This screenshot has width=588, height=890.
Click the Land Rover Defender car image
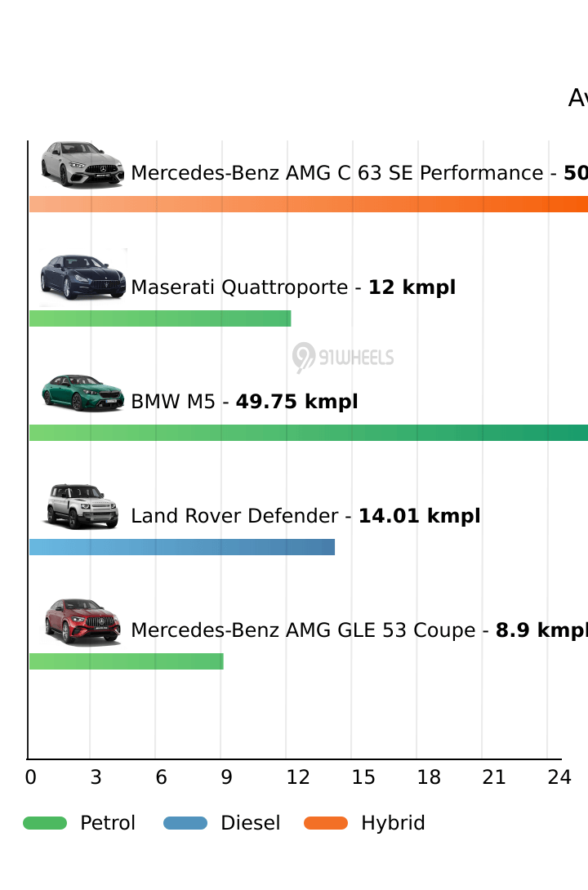83,506
